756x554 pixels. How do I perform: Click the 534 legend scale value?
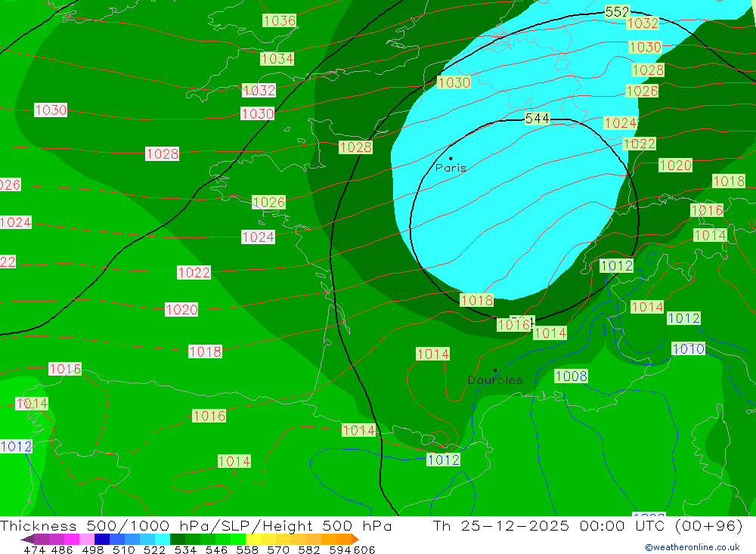185,549
